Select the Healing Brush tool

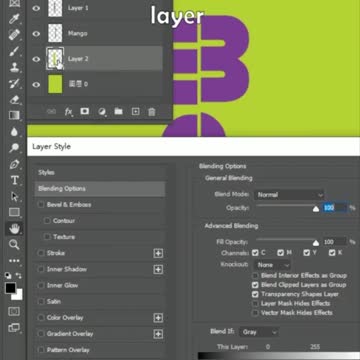pyautogui.click(x=14, y=35)
